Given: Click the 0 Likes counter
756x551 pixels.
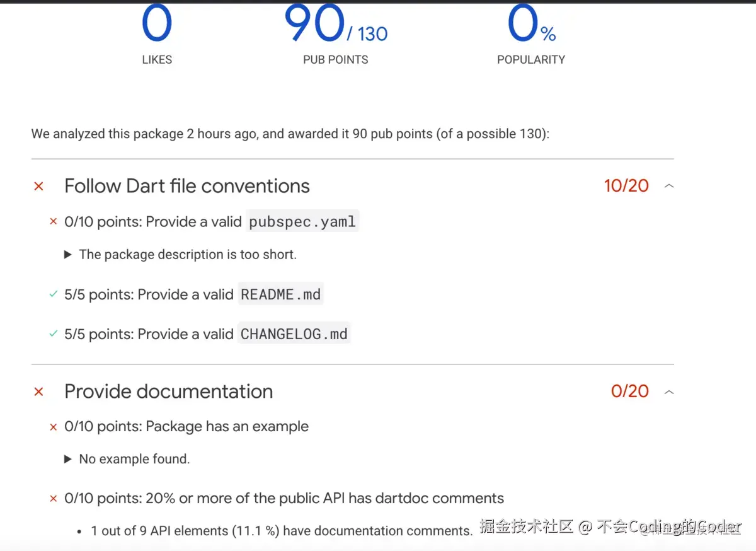Looking at the screenshot, I should [157, 25].
